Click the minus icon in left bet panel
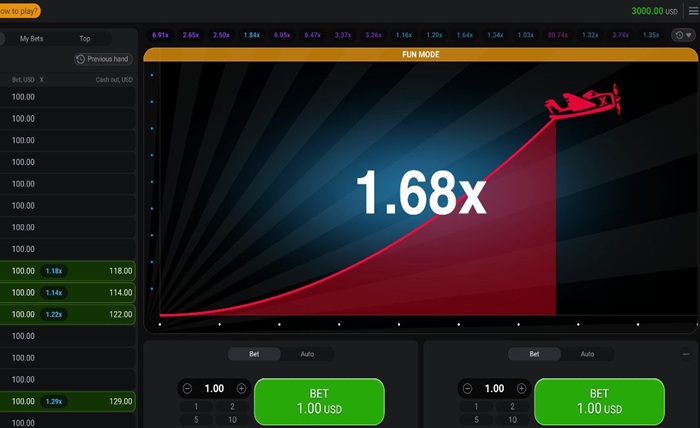This screenshot has height=428, width=700. click(187, 388)
